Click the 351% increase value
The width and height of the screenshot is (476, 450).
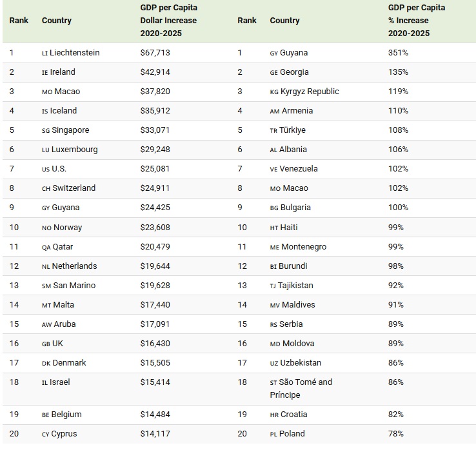(x=398, y=53)
